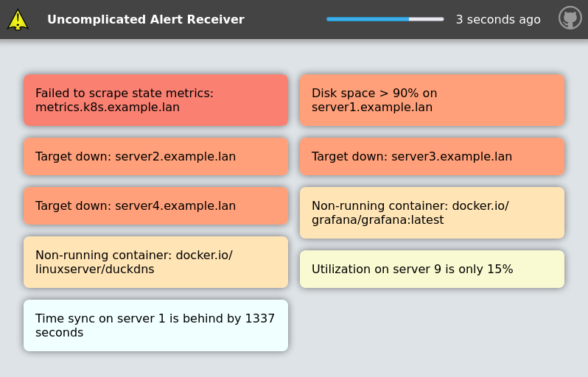Click the grafana/grafana:latest image name text
The image size is (588, 377).
[377, 220]
